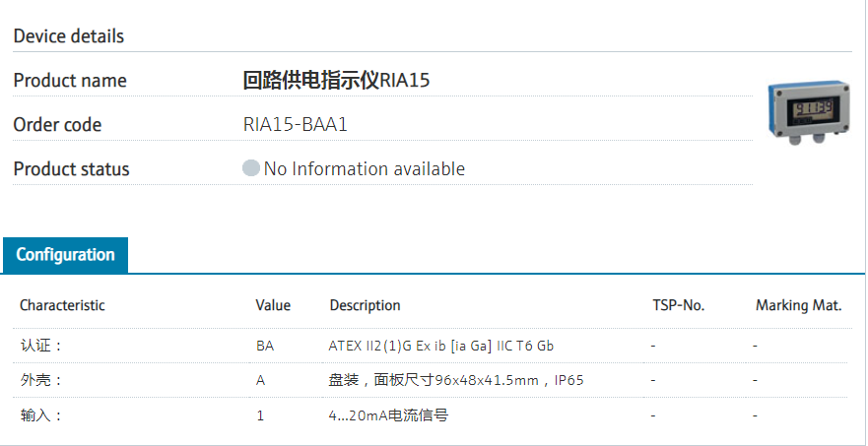Click the No Information available status text

tap(364, 169)
